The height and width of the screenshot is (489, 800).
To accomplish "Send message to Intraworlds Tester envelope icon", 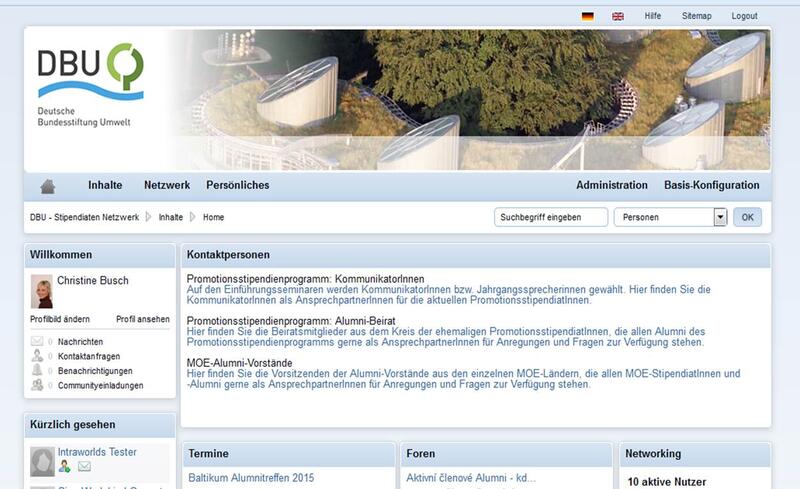I will (x=84, y=466).
